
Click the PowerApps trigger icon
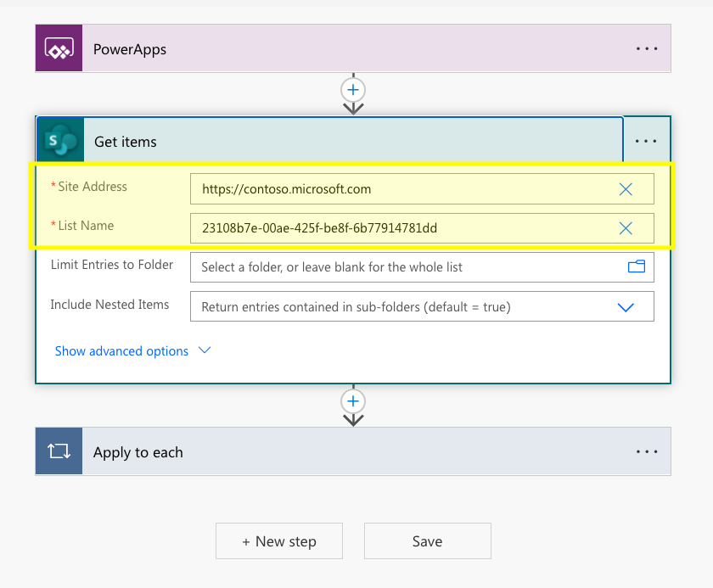[58, 48]
